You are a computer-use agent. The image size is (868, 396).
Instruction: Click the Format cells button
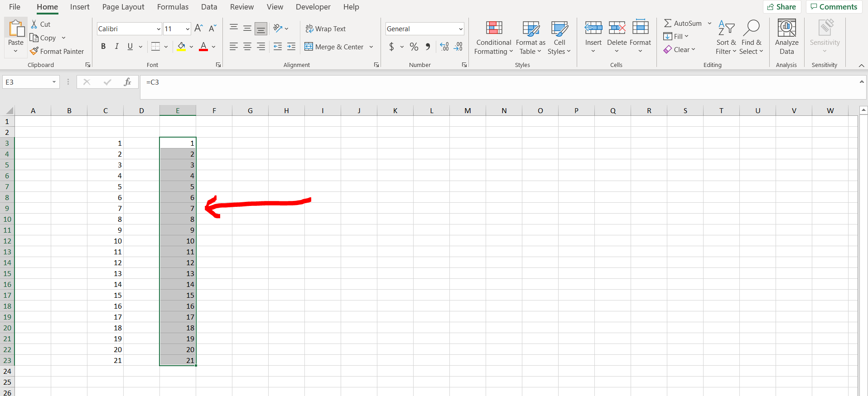(640, 36)
